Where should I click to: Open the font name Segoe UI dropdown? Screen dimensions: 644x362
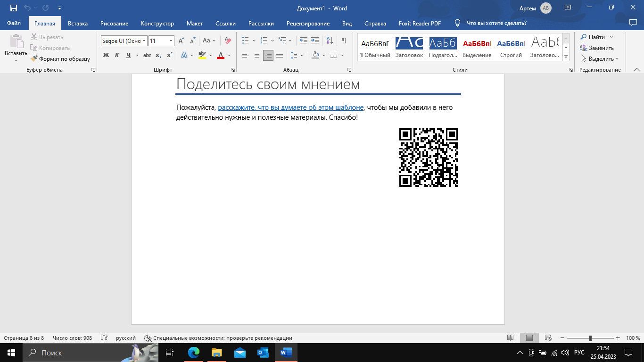tap(144, 41)
